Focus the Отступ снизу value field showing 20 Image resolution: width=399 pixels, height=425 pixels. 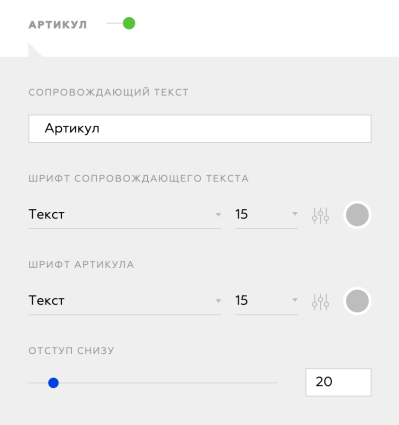338,382
